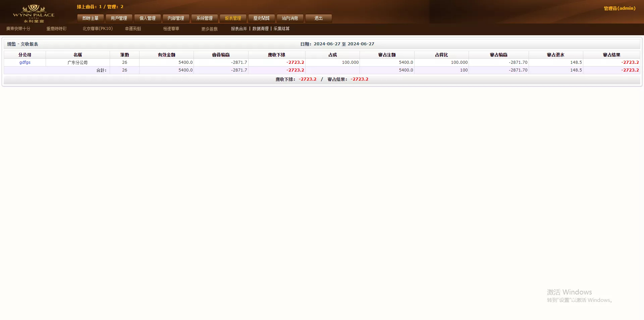Viewport: 644px width, 320px height.
Task: Open gdfgs branch details
Action: pos(25,62)
